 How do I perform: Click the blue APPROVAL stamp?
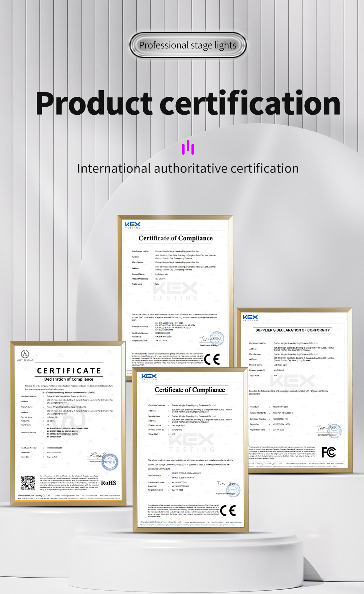coord(110,462)
